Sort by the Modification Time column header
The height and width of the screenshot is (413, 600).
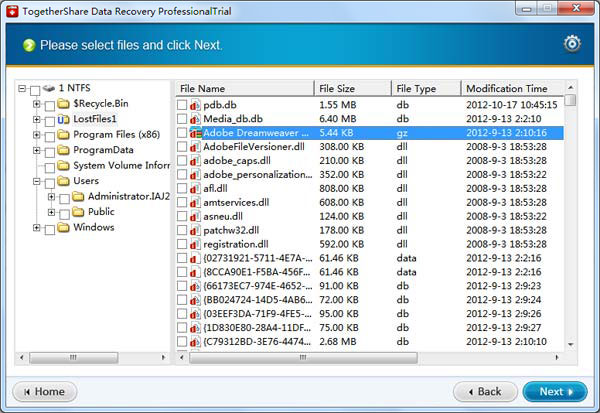tap(513, 88)
